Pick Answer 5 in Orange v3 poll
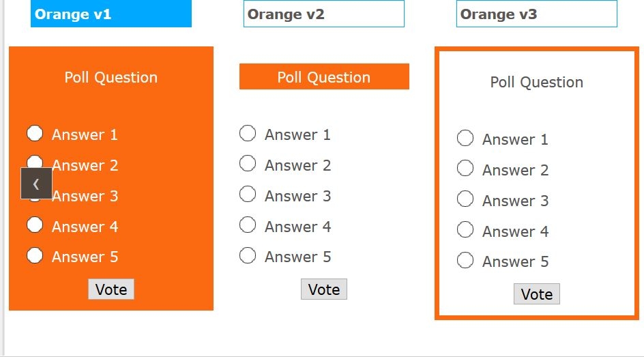The image size is (644, 357). point(465,260)
